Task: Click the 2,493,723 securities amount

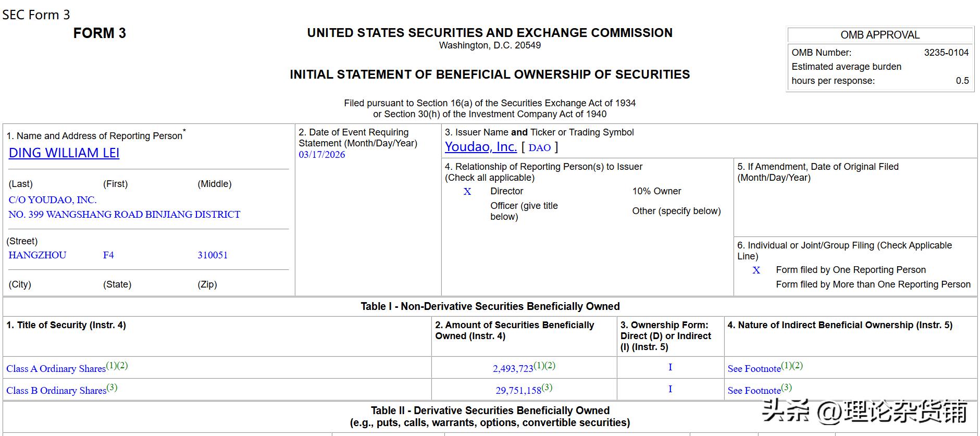Action: 513,368
